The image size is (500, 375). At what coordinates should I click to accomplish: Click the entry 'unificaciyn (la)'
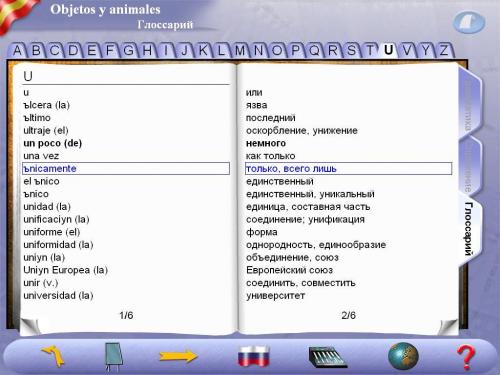pyautogui.click(x=56, y=219)
